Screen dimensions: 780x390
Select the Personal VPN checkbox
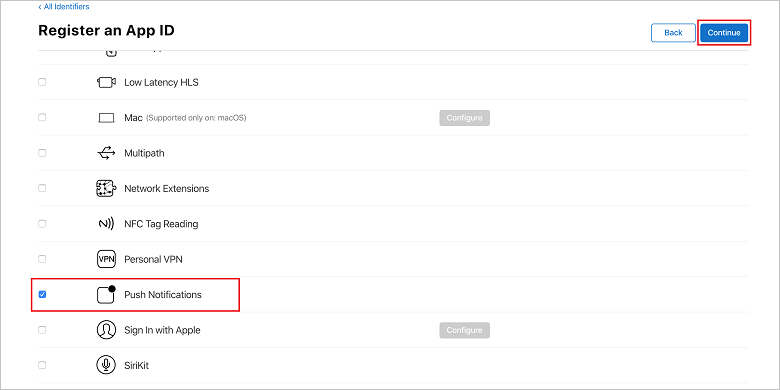pos(42,259)
